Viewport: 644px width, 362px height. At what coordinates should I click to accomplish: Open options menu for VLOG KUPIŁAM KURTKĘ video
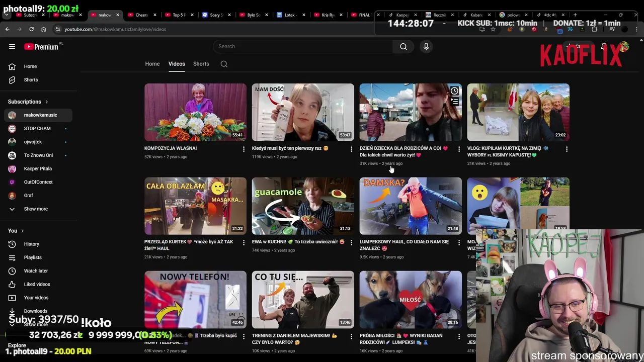pyautogui.click(x=567, y=149)
